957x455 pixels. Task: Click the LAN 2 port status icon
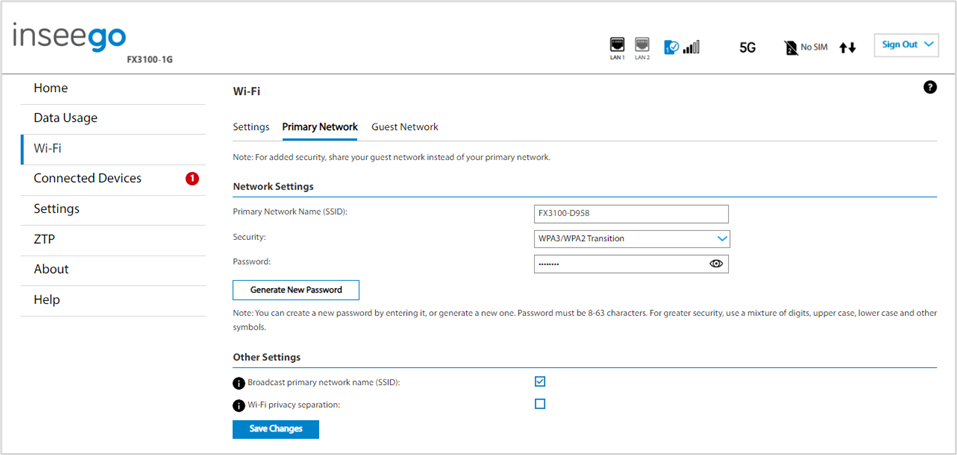642,45
